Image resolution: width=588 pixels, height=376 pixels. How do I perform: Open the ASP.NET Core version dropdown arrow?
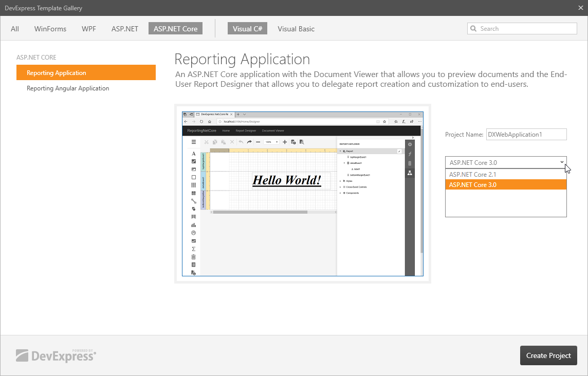[562, 162]
